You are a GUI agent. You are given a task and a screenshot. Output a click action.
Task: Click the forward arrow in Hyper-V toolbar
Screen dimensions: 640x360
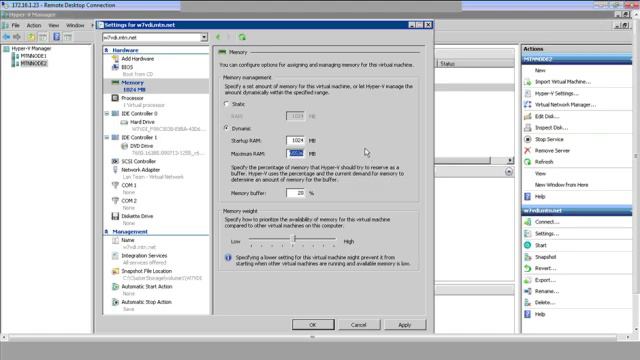[17, 37]
